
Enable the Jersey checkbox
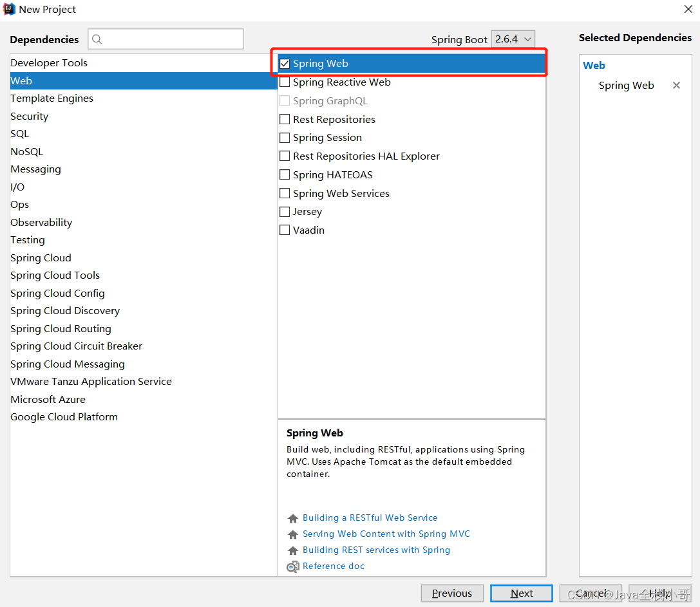[x=285, y=212]
